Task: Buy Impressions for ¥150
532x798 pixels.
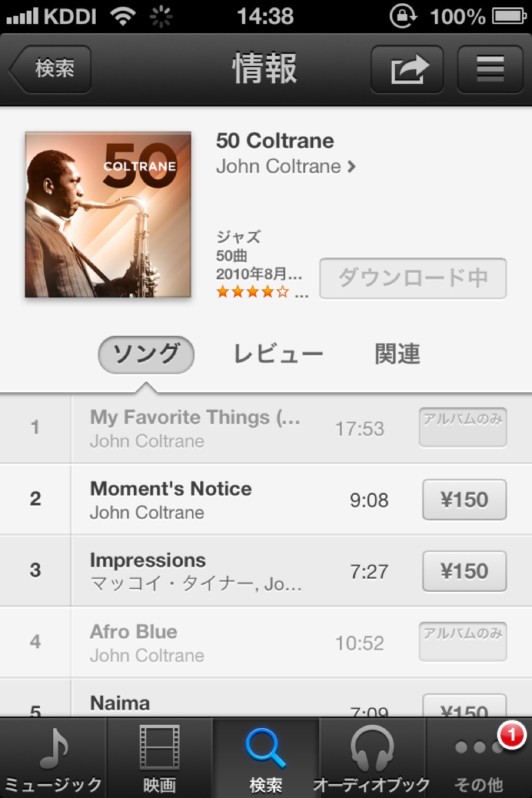Action: [x=464, y=571]
